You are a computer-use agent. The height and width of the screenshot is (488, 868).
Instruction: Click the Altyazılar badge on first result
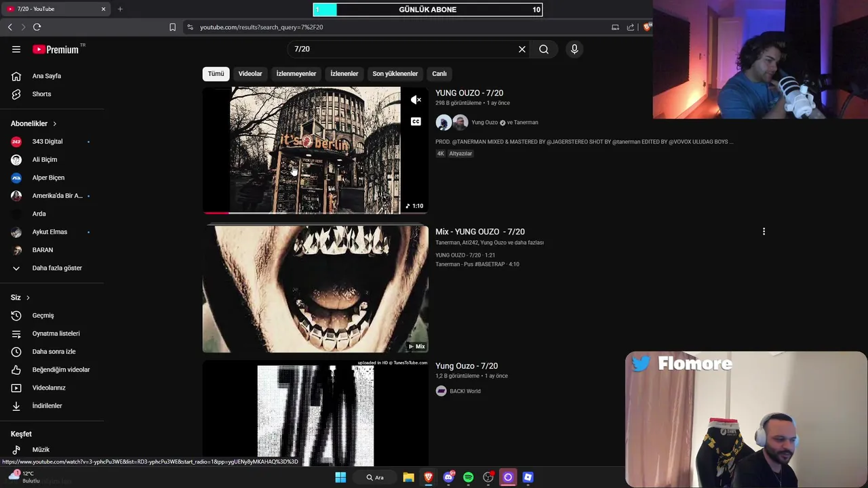pos(460,154)
